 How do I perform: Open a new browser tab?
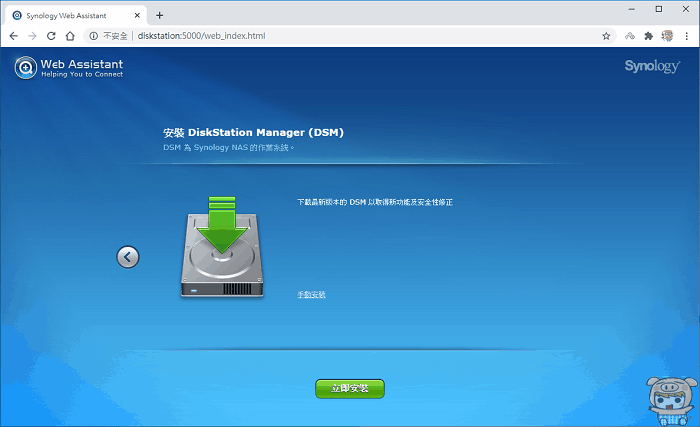click(159, 15)
